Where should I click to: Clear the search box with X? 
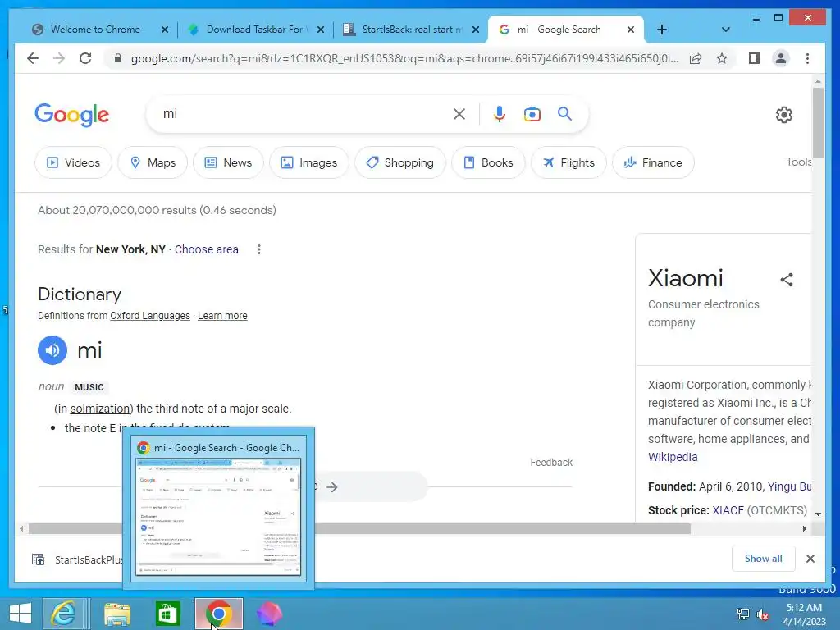click(x=459, y=114)
